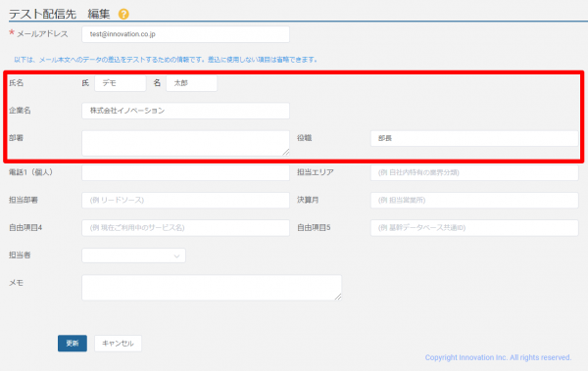Screen dimensions: 588x371
Task: Click the メールアドレス input field
Action: [x=185, y=34]
